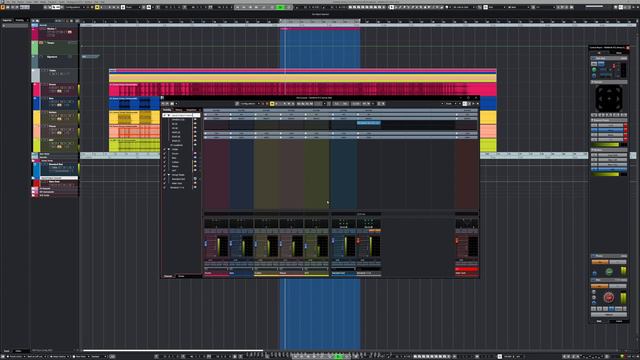Click zone dot on Pianos visibility row

tap(195, 167)
